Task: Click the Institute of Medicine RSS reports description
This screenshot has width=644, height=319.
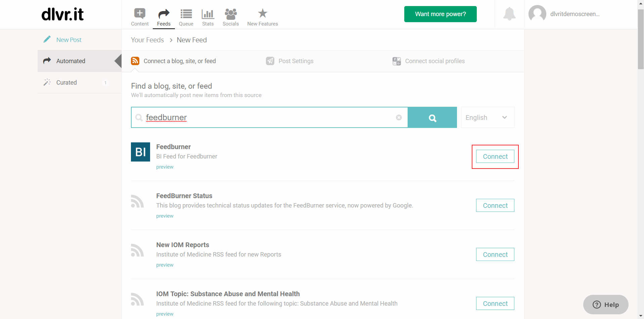Action: click(x=219, y=255)
